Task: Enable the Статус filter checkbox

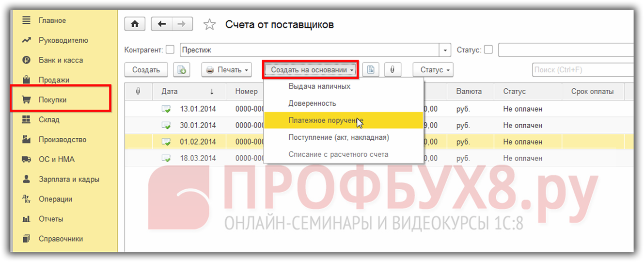Action: (x=488, y=49)
